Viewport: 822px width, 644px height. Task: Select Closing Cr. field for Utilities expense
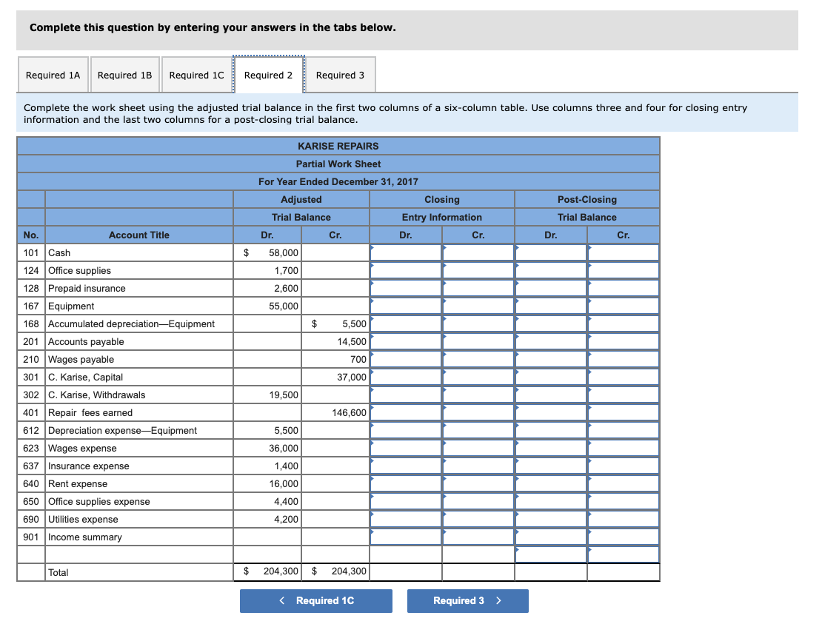point(478,519)
